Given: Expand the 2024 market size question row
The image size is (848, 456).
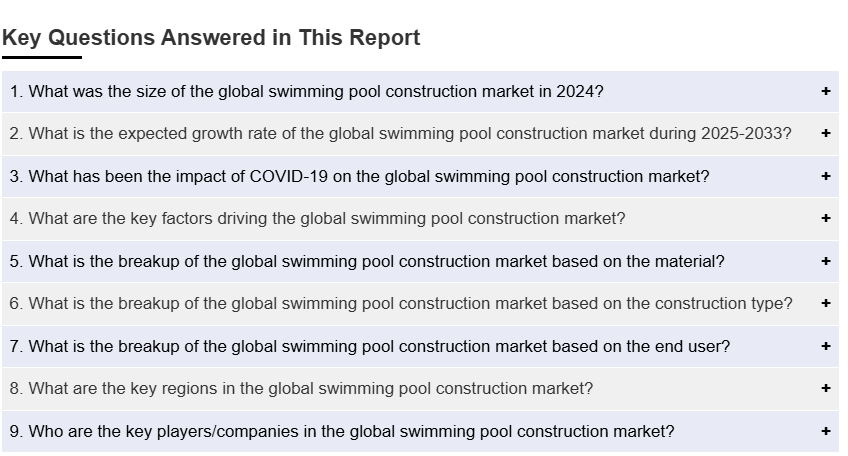Looking at the screenshot, I should pyautogui.click(x=307, y=91).
